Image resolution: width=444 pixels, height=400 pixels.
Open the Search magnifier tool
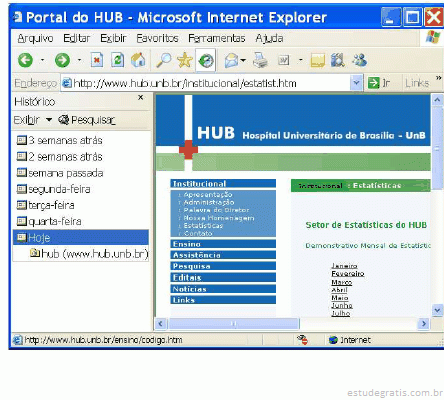pos(164,60)
